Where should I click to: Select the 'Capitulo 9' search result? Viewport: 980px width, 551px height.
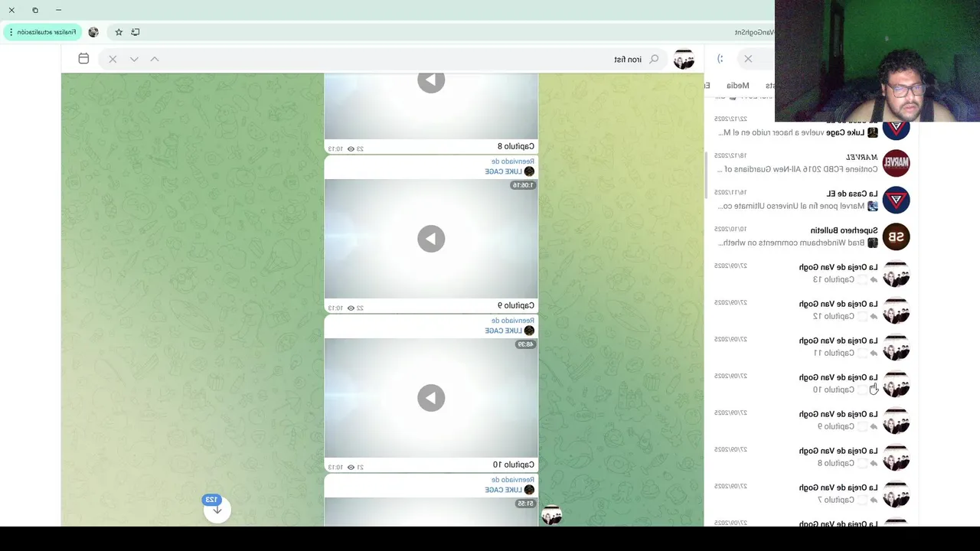812,420
